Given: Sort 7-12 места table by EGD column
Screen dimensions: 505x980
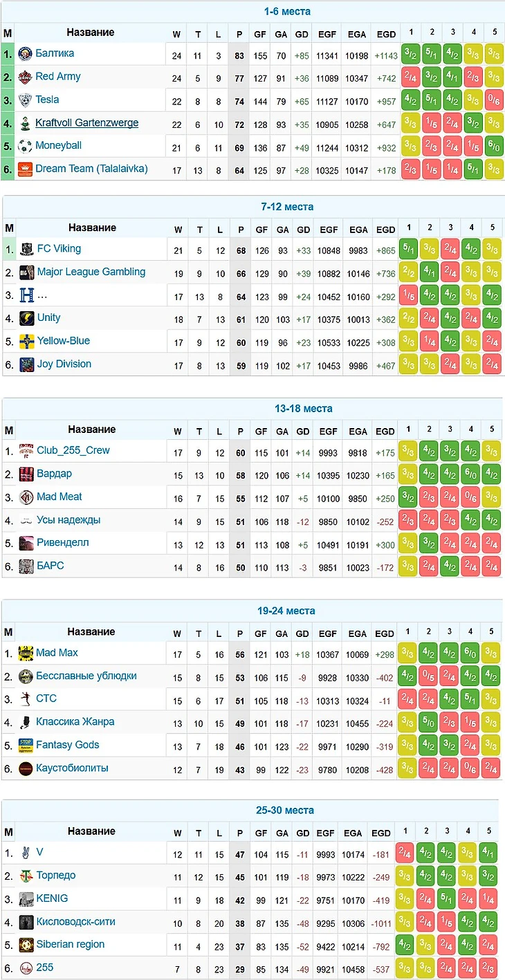Looking at the screenshot, I should click(385, 229).
